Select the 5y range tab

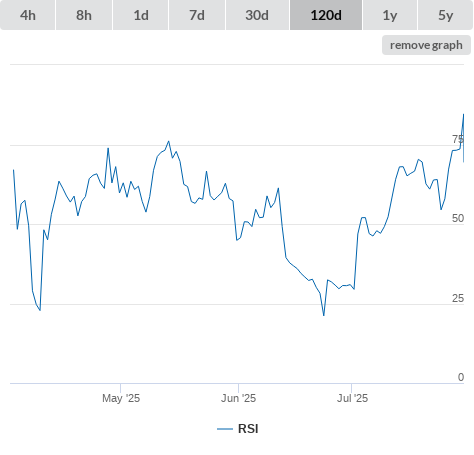point(446,15)
